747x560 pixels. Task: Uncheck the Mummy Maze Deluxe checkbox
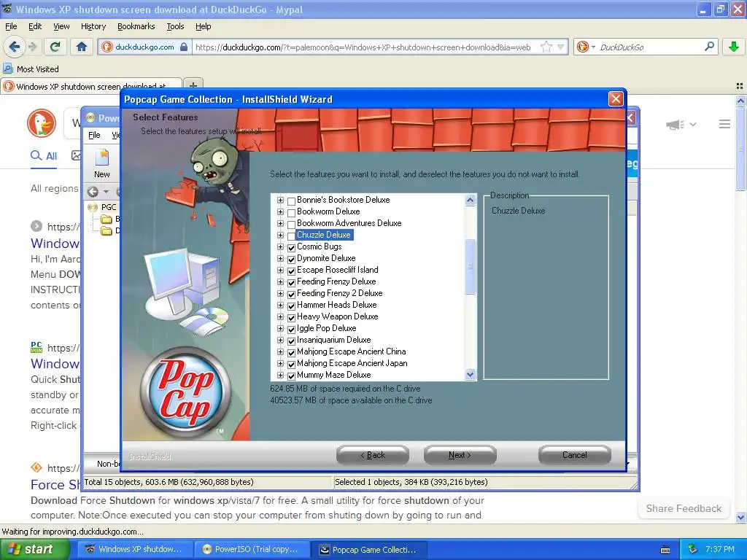(292, 376)
